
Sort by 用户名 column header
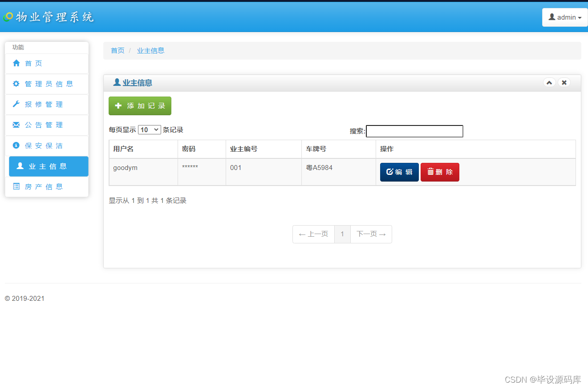click(143, 149)
